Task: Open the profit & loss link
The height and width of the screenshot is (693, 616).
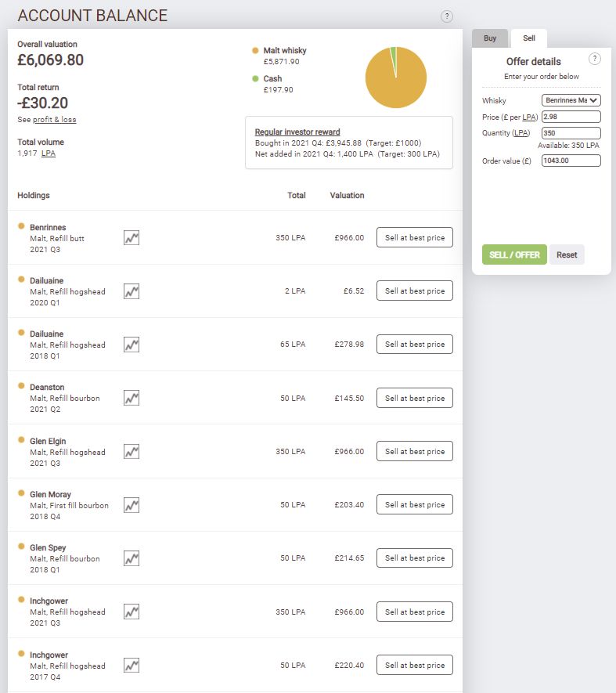Action: (54, 120)
